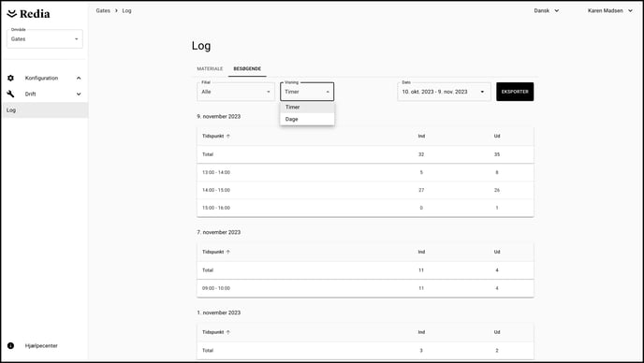
Task: Click the Redia logo
Action: click(28, 14)
